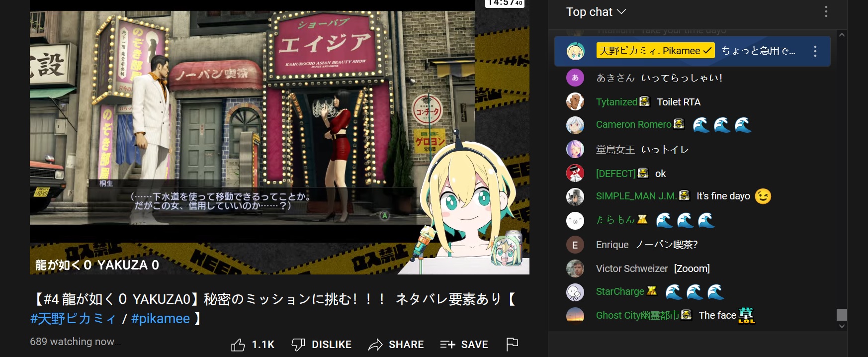Image resolution: width=868 pixels, height=357 pixels.
Task: Click Victor Schweizer's profile avatar
Action: point(575,268)
